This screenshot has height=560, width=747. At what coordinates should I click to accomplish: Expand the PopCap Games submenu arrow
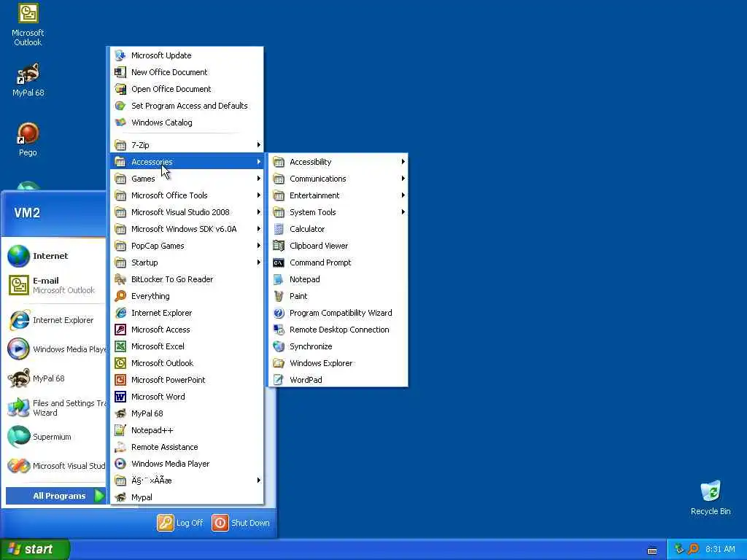coord(259,246)
